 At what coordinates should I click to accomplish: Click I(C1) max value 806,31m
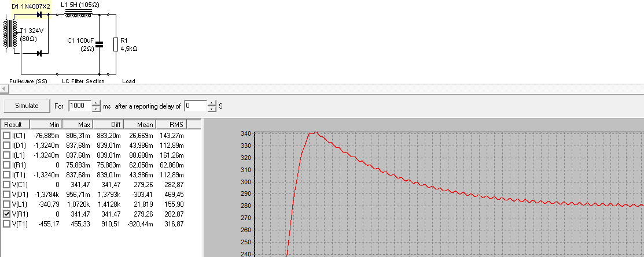[x=80, y=135]
